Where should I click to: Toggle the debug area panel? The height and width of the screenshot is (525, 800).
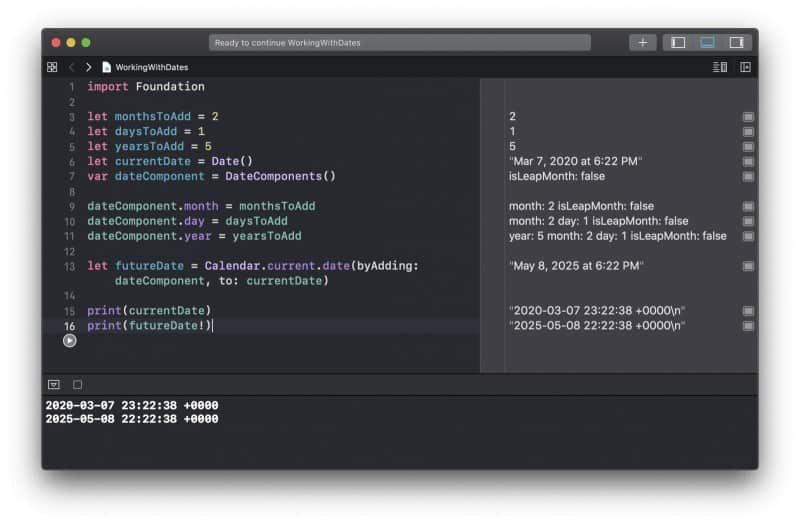pyautogui.click(x=707, y=42)
